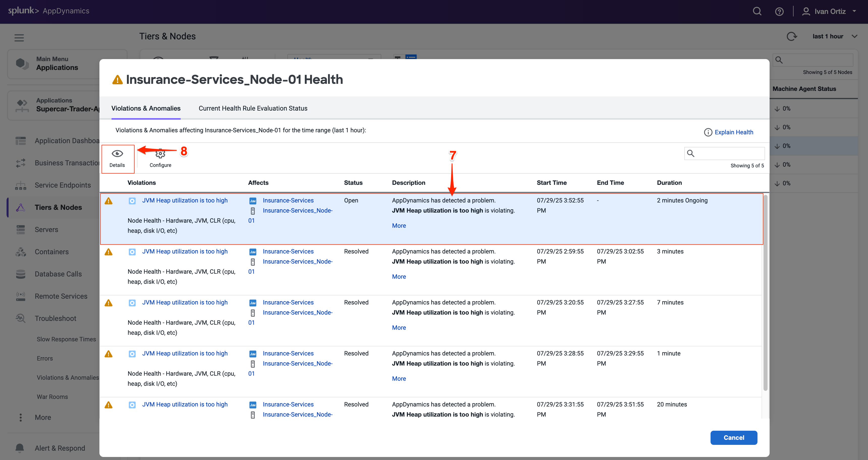
Task: Open the first JVM Heap utilization link
Action: 185,200
